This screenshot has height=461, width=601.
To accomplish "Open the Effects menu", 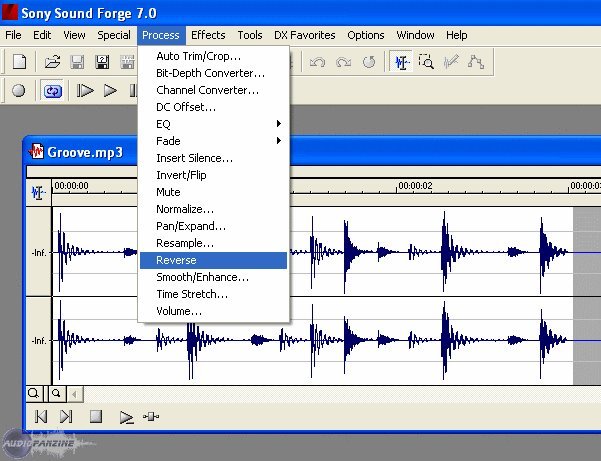I will [x=208, y=35].
